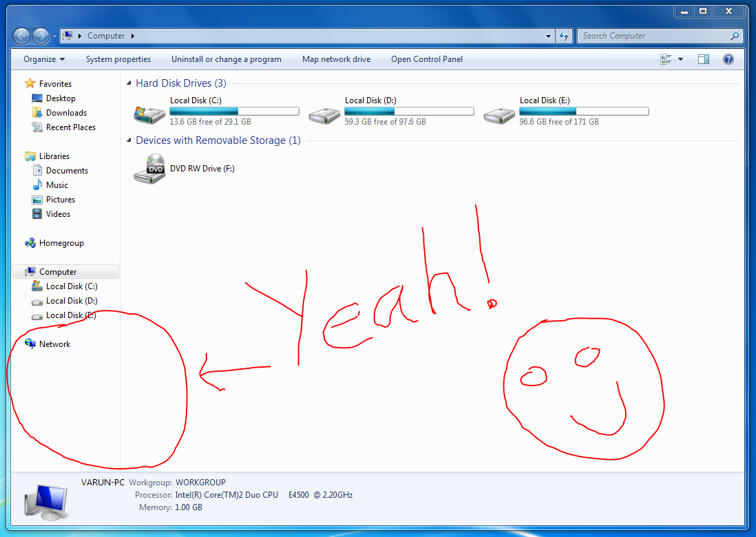Open the Organize menu
The width and height of the screenshot is (756, 537).
44,59
